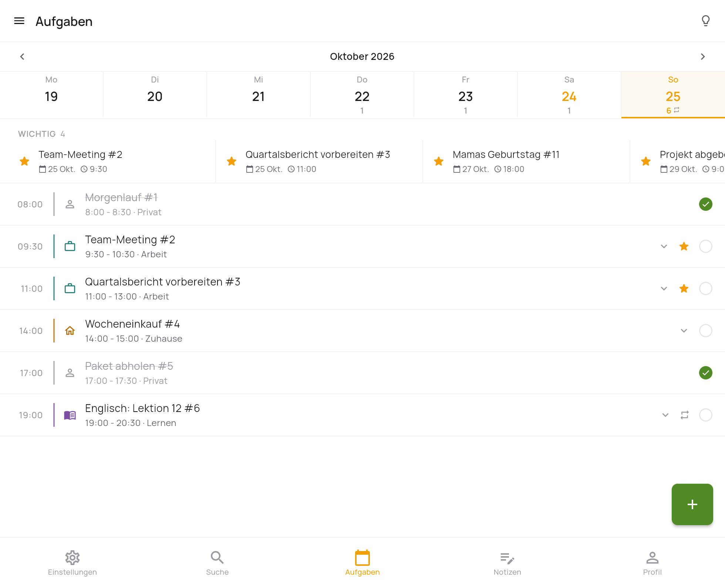Expand Englisch: Lektion 12 #6 chevron
725x588 pixels.
[x=665, y=415]
